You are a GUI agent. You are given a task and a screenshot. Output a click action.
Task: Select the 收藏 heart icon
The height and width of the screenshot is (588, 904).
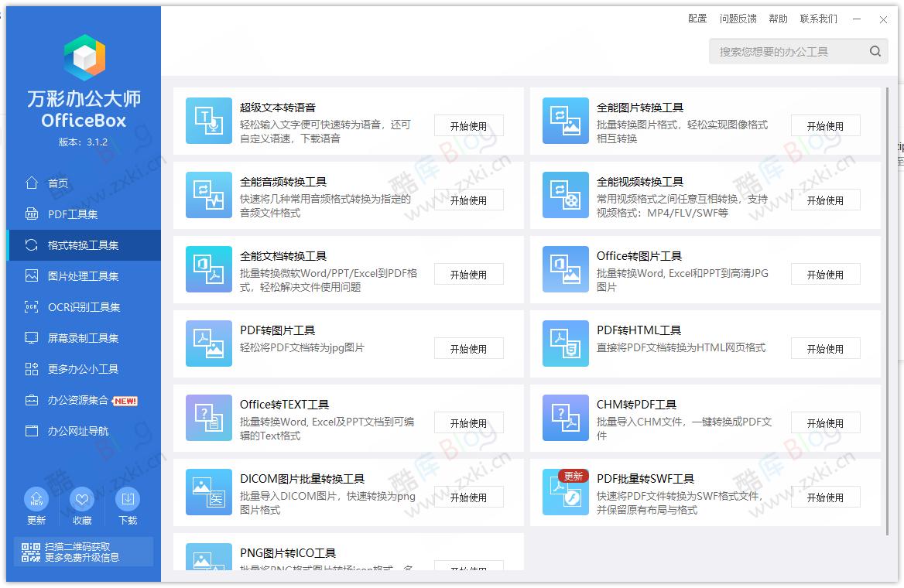(x=82, y=499)
